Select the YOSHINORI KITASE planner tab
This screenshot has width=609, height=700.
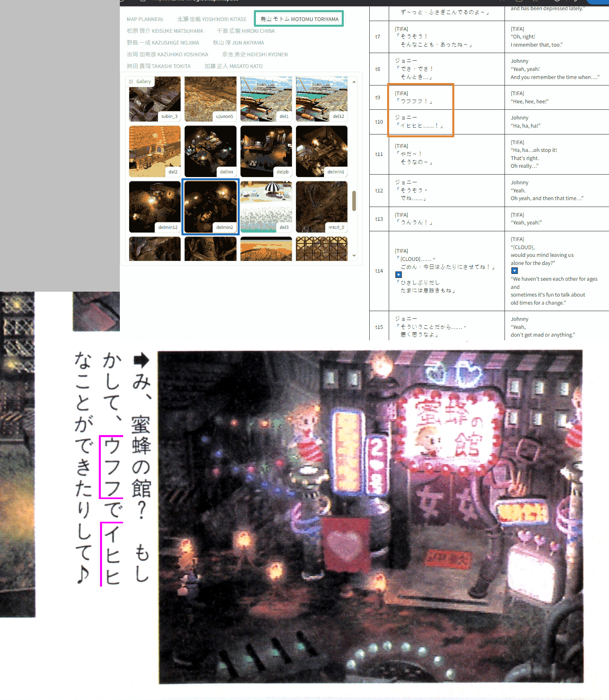212,19
